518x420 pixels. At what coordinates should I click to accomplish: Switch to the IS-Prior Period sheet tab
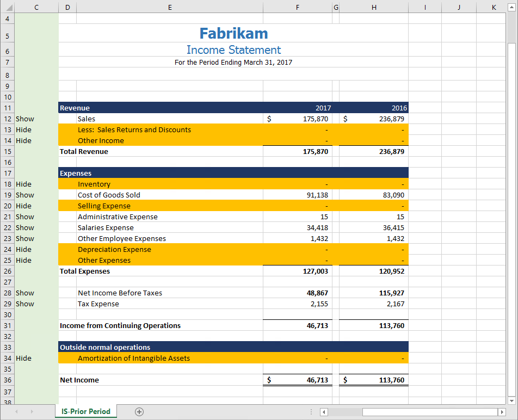85,412
